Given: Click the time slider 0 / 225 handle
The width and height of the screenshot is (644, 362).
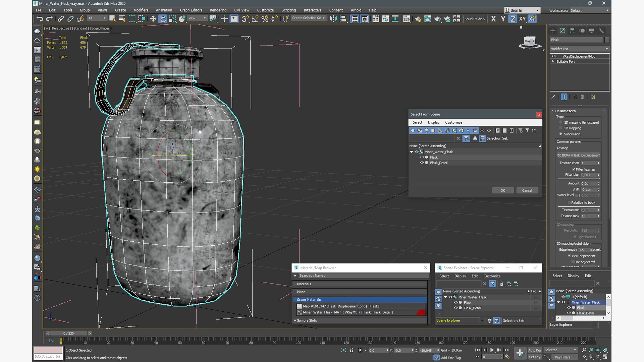Looking at the screenshot, I should [68, 333].
